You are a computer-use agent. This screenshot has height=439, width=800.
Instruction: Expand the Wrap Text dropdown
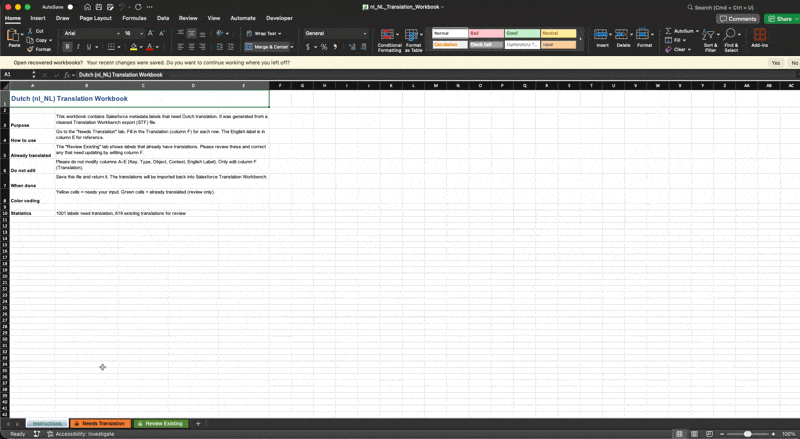[x=280, y=34]
